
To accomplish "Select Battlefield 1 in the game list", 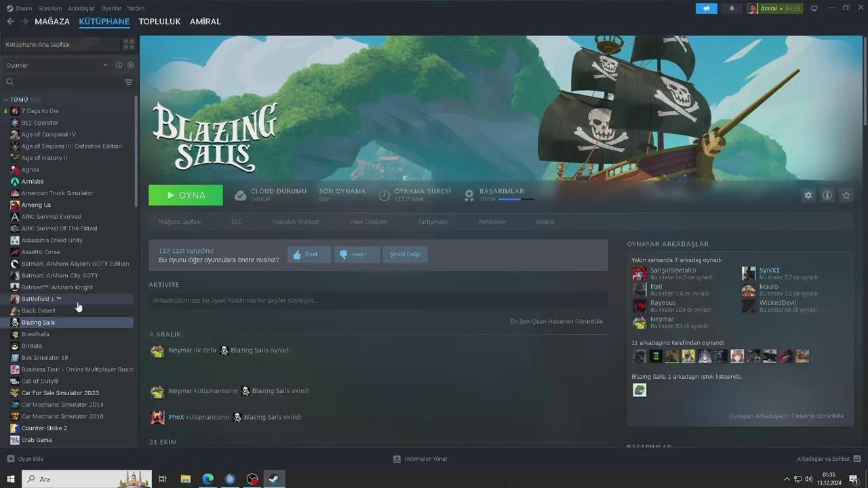I will (x=71, y=299).
